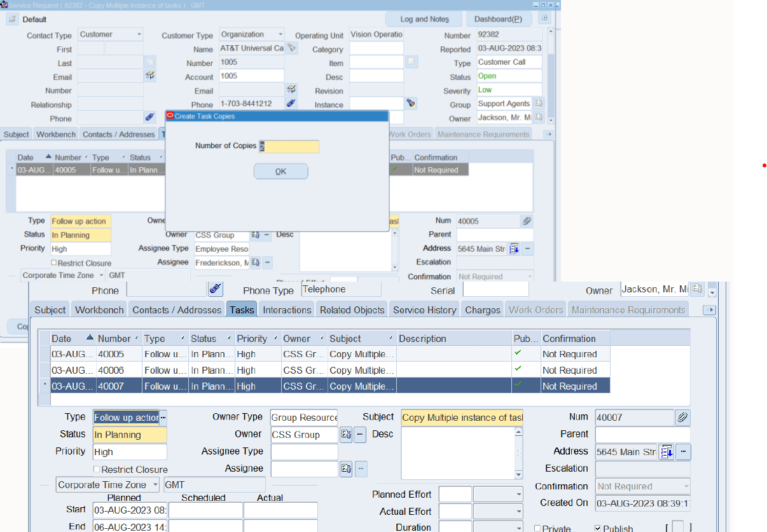The image size is (767, 532).
Task: Sort by Date column header in lower table
Action: pyautogui.click(x=73, y=339)
